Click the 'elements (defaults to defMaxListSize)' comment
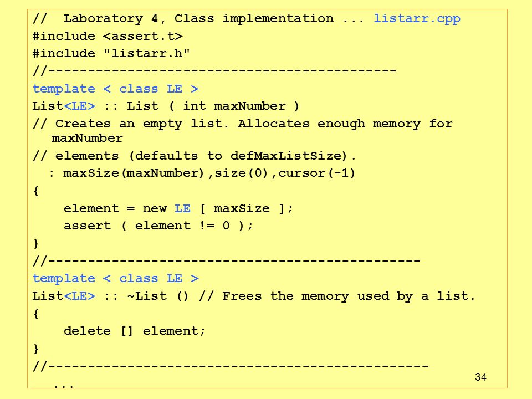This screenshot has width=532, height=399. pos(195,156)
